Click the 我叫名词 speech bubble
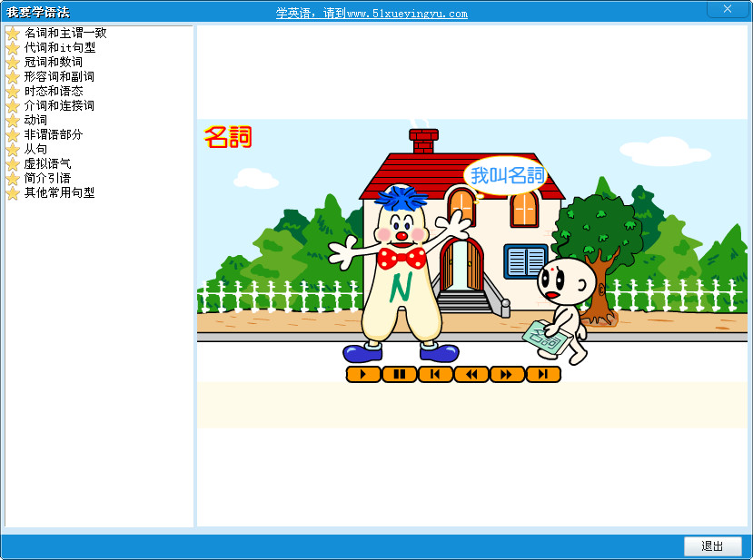This screenshot has width=753, height=560. tap(507, 172)
